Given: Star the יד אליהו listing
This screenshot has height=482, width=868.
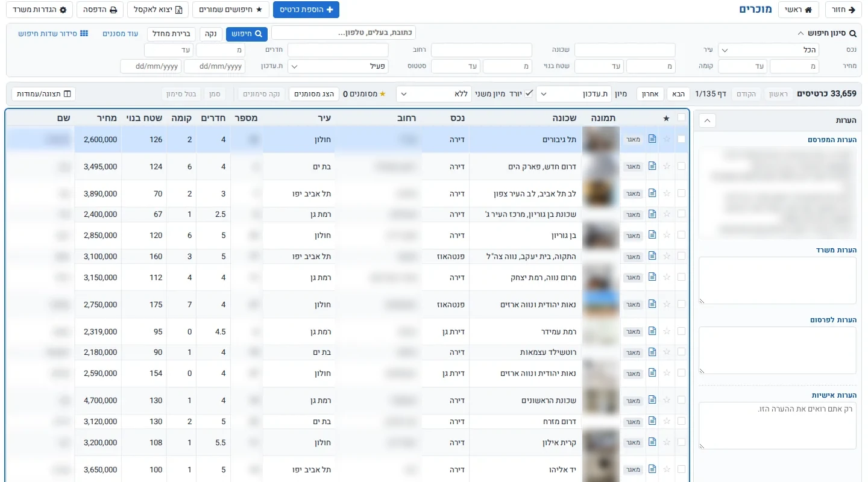Looking at the screenshot, I should click(666, 469).
